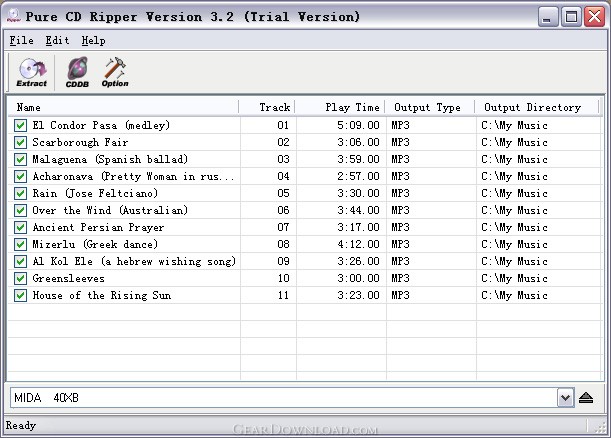This screenshot has width=611, height=438.
Task: Uncheck the Scarborough Fair checkbox
Action: [x=20, y=142]
